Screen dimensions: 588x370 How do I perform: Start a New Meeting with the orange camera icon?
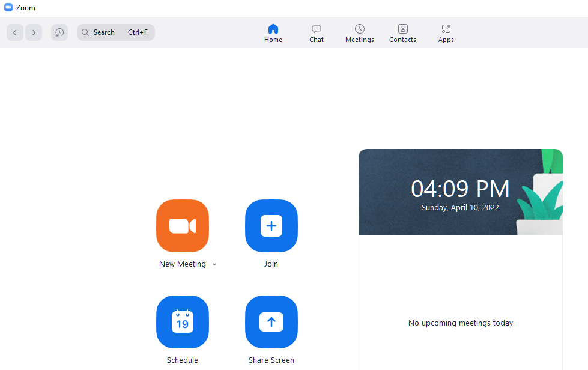183,226
